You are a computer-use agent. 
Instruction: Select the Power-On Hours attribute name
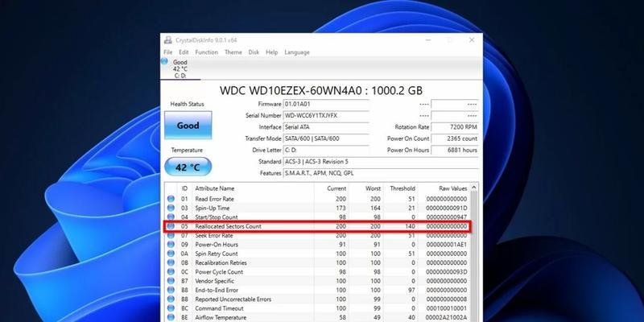coord(217,245)
